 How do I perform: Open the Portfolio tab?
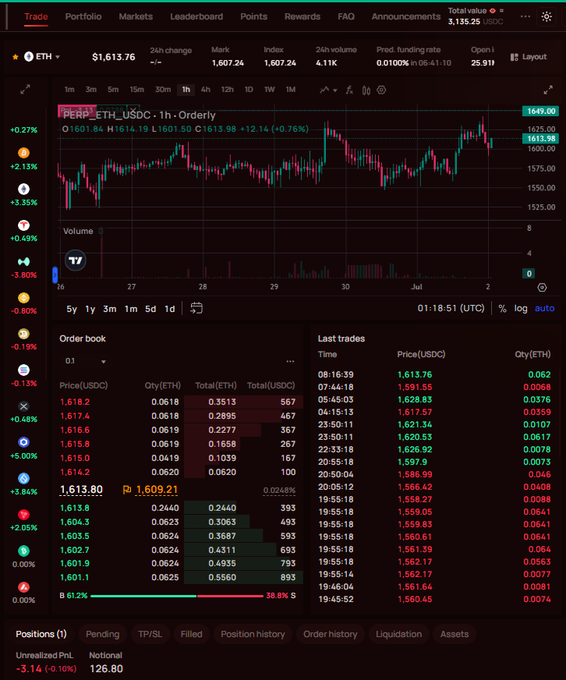[83, 16]
